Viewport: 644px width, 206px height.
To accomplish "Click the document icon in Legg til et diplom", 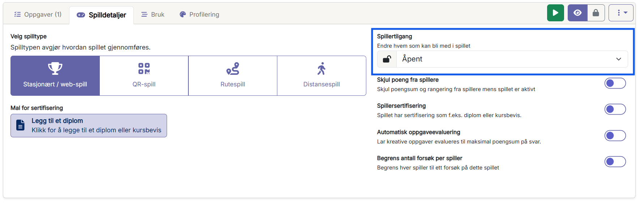I will tap(21, 125).
